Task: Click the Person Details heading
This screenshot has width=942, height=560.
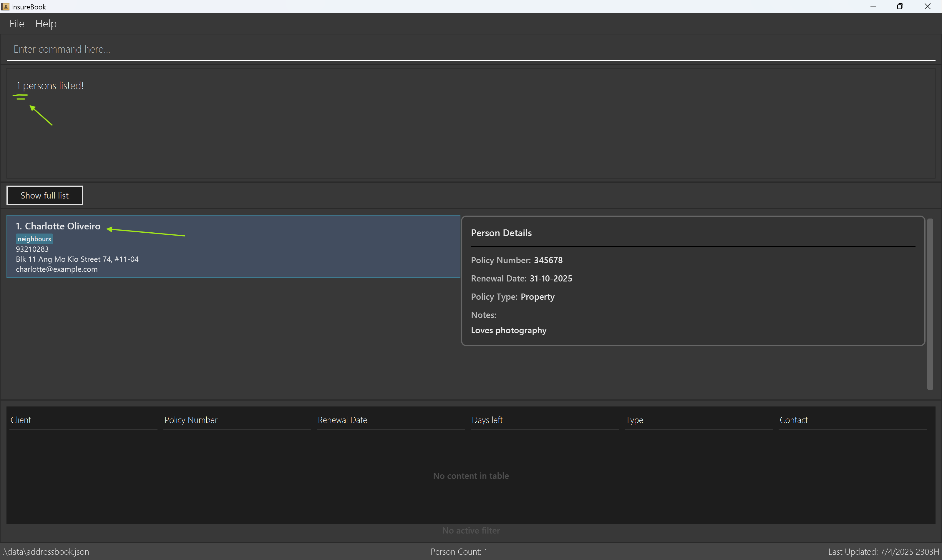Action: click(501, 233)
